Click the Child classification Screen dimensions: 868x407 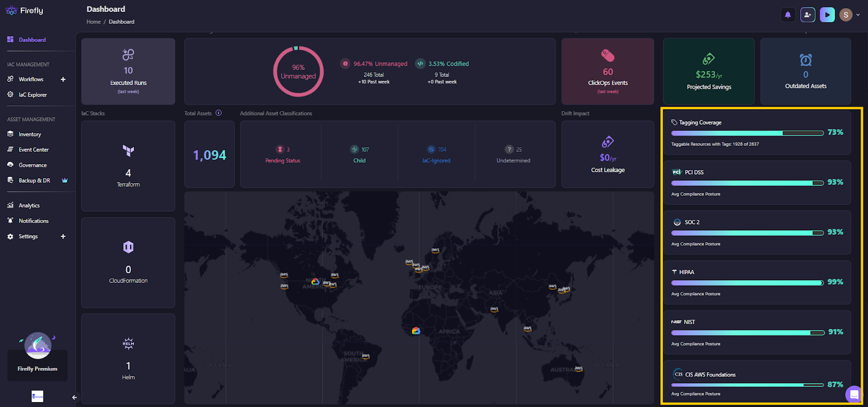coord(359,154)
